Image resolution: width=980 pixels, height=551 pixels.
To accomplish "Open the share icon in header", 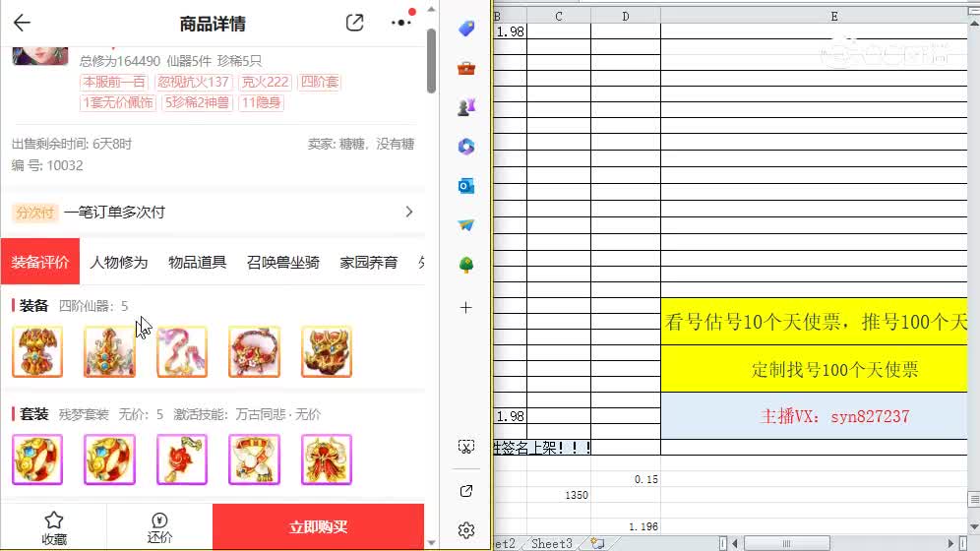I will click(354, 23).
